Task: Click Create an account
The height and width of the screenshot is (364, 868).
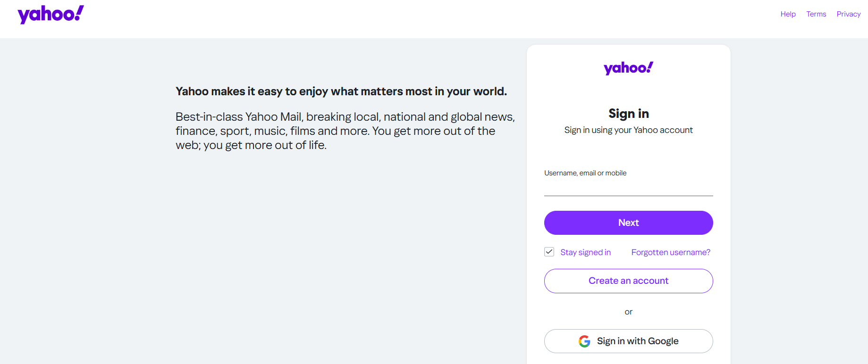Action: click(x=628, y=281)
